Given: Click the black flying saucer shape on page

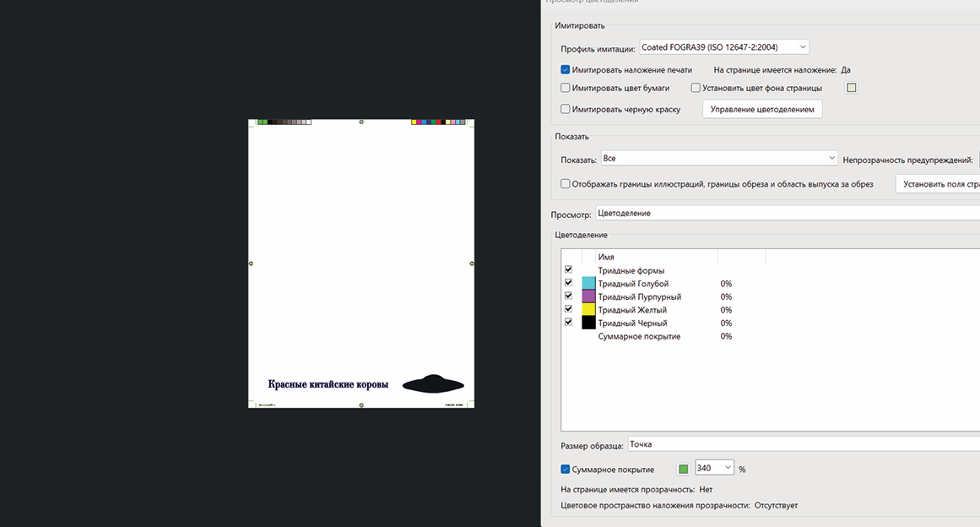Looking at the screenshot, I should coord(433,383).
